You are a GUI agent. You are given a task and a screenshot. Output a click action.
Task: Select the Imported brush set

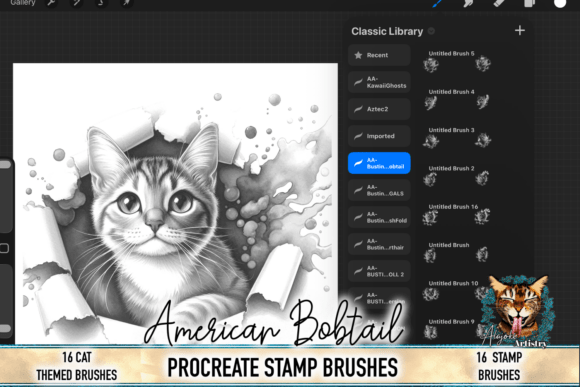379,136
